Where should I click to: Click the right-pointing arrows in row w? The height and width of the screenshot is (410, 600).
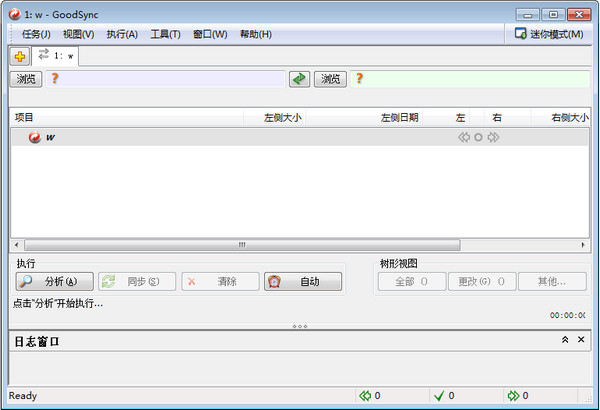click(x=493, y=137)
